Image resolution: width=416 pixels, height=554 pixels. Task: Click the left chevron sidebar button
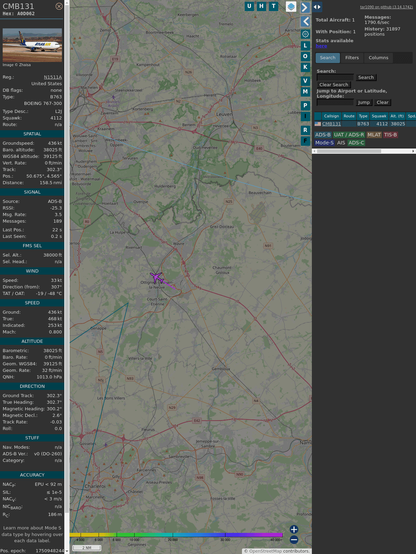[x=305, y=21]
